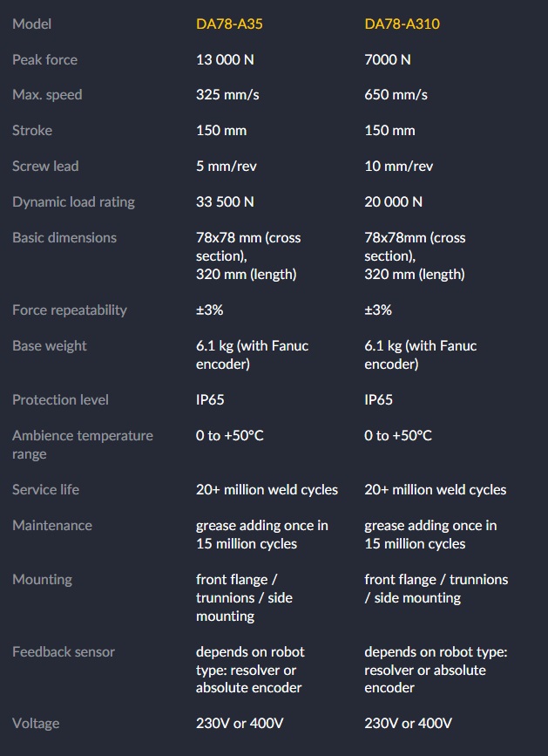Select the 5 mm/rev screw lead value
The height and width of the screenshot is (756, 548).
227,166
